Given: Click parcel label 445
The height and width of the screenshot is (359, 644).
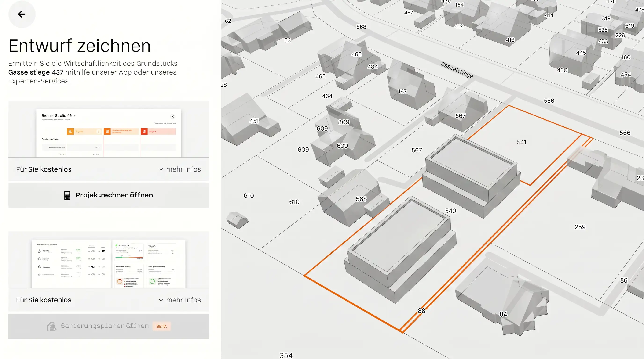Looking at the screenshot, I should (581, 53).
